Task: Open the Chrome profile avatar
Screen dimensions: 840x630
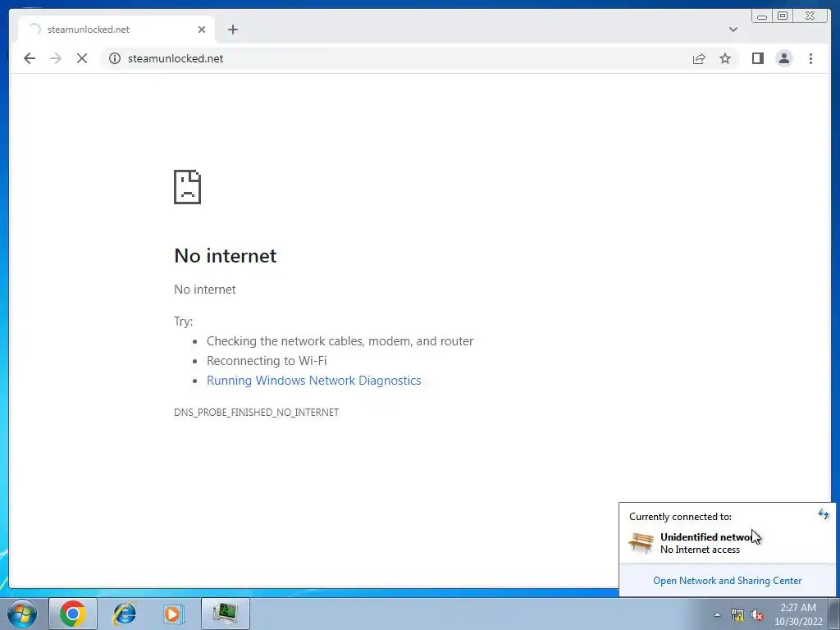Action: point(783,58)
